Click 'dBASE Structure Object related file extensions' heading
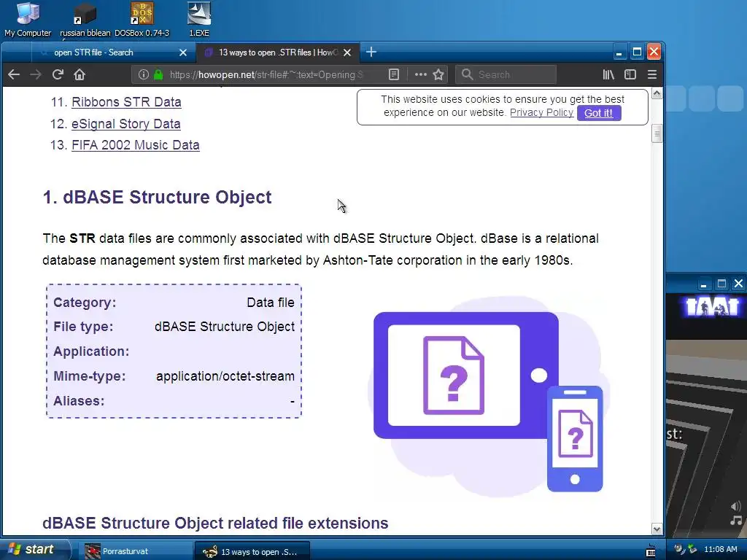Image resolution: width=747 pixels, height=560 pixels. (x=215, y=523)
